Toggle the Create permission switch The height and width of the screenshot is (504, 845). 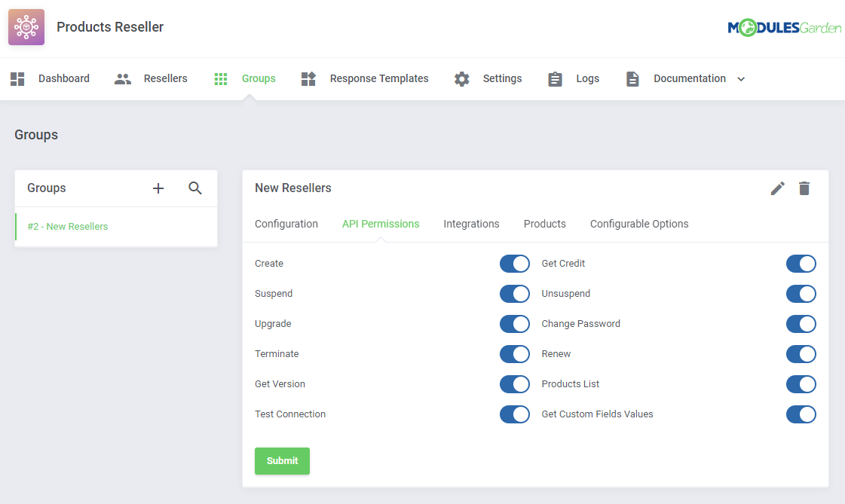pyautogui.click(x=515, y=264)
